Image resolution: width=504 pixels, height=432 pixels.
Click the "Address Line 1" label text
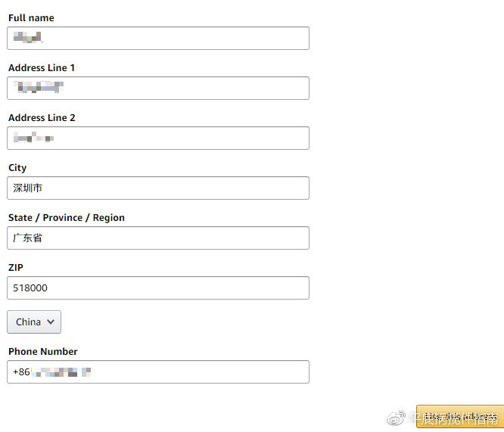click(42, 67)
